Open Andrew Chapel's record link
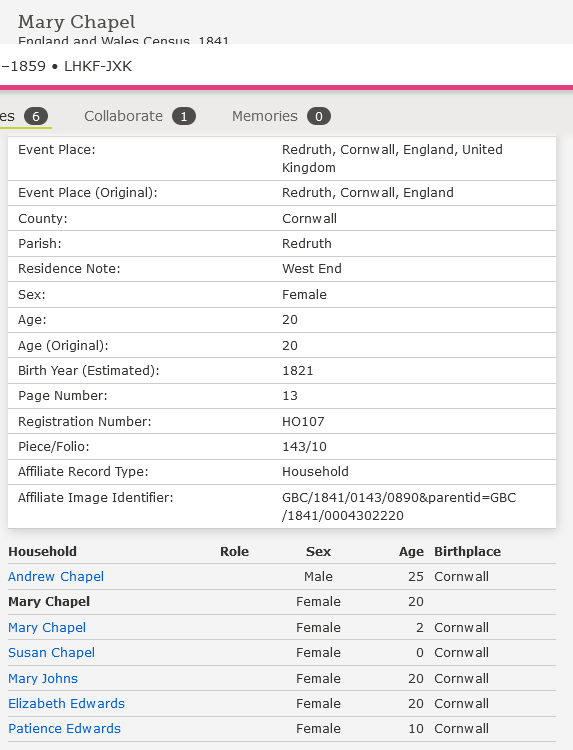 click(56, 576)
